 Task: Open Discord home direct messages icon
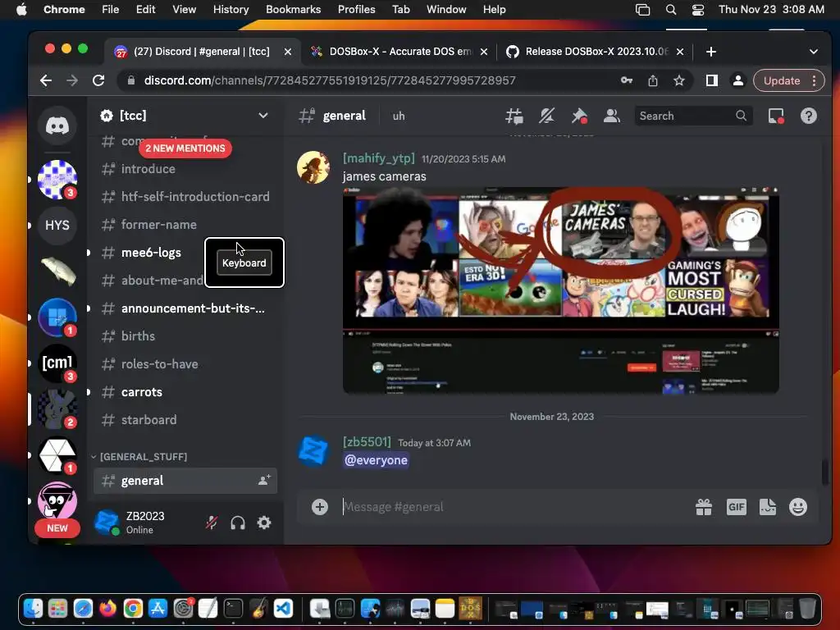click(57, 126)
